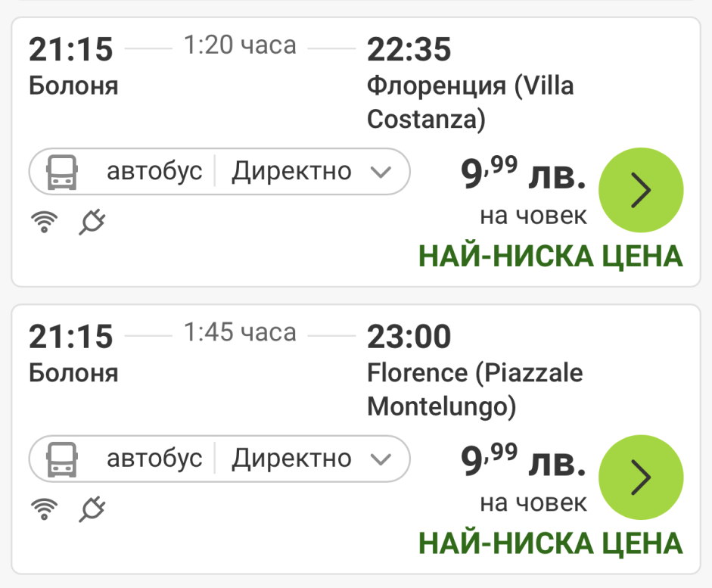
Task: Expand route details chevron for Villa Costanza trip
Action: pos(381,173)
